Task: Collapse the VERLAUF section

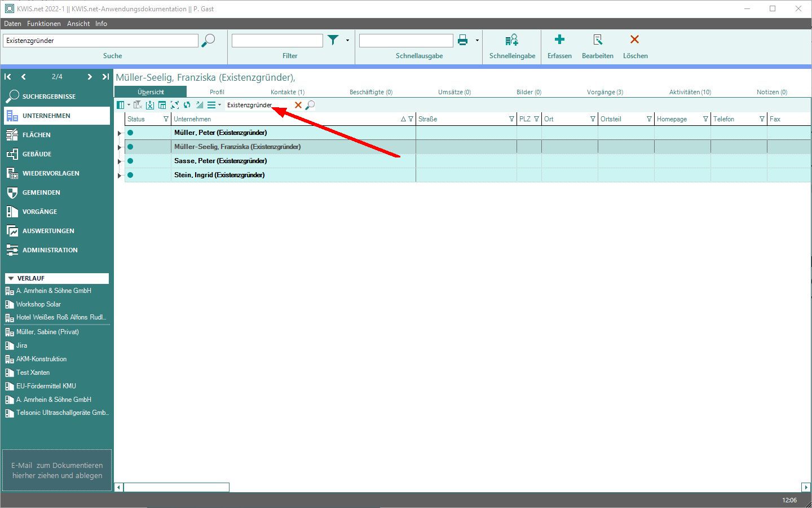Action: [x=11, y=278]
